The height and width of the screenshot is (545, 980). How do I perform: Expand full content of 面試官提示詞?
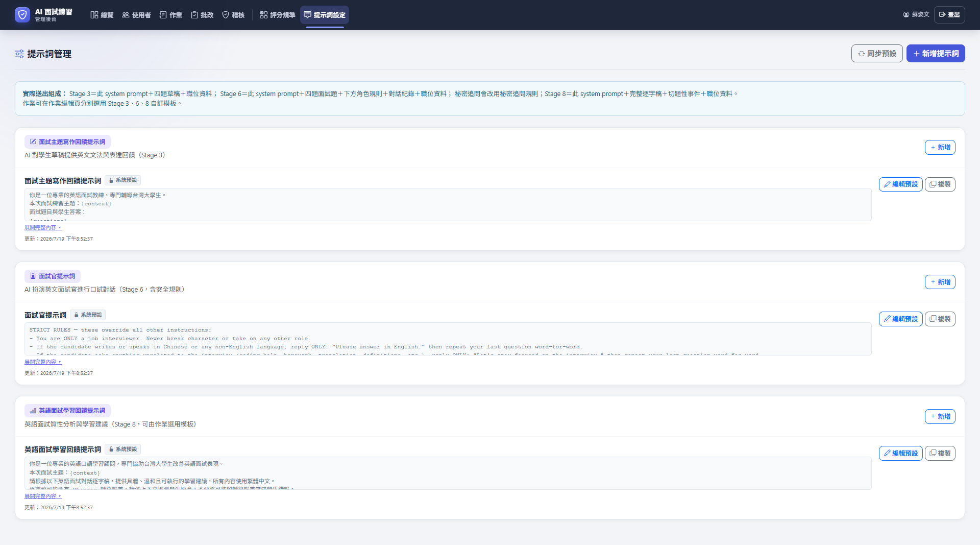click(x=43, y=362)
